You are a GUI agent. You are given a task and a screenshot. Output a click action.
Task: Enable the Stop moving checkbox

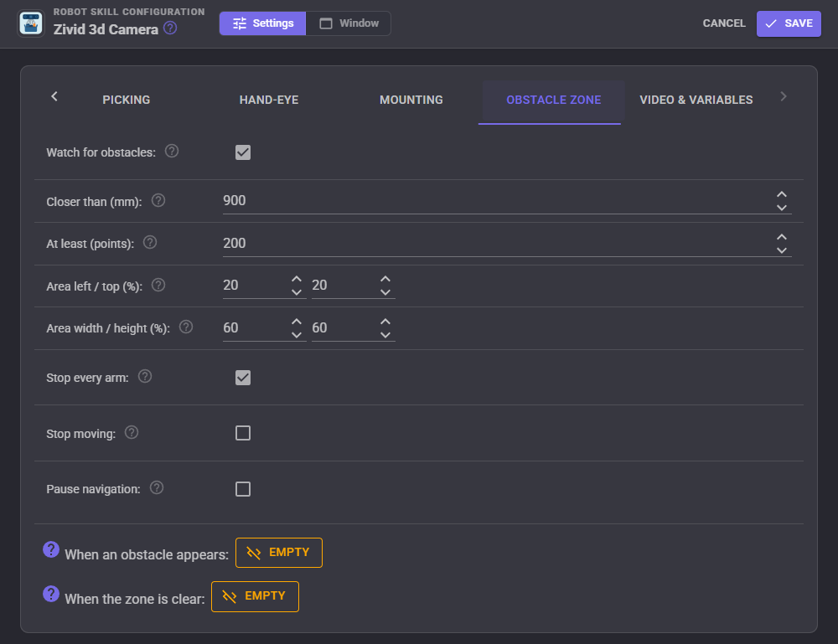click(243, 433)
